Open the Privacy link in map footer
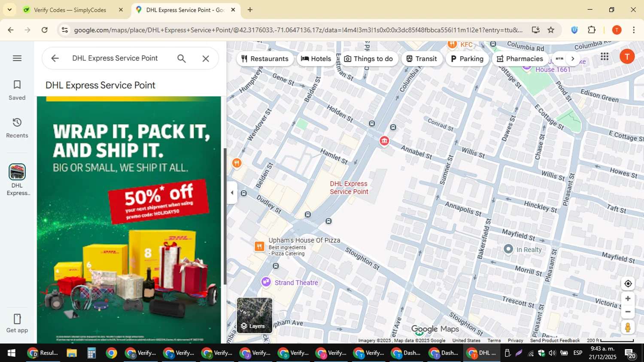Image resolution: width=644 pixels, height=362 pixels. tap(515, 341)
